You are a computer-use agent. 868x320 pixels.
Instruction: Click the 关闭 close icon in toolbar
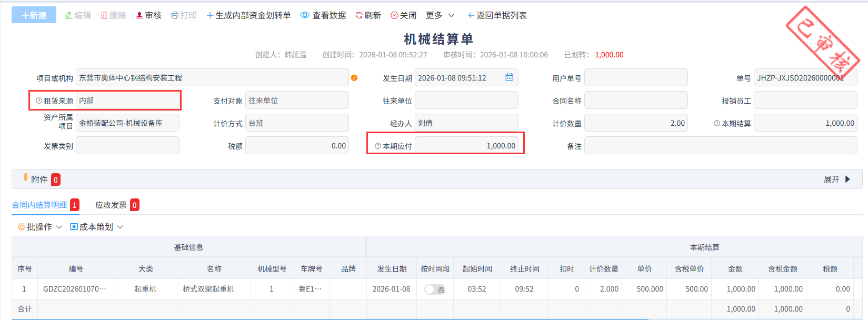pyautogui.click(x=394, y=16)
